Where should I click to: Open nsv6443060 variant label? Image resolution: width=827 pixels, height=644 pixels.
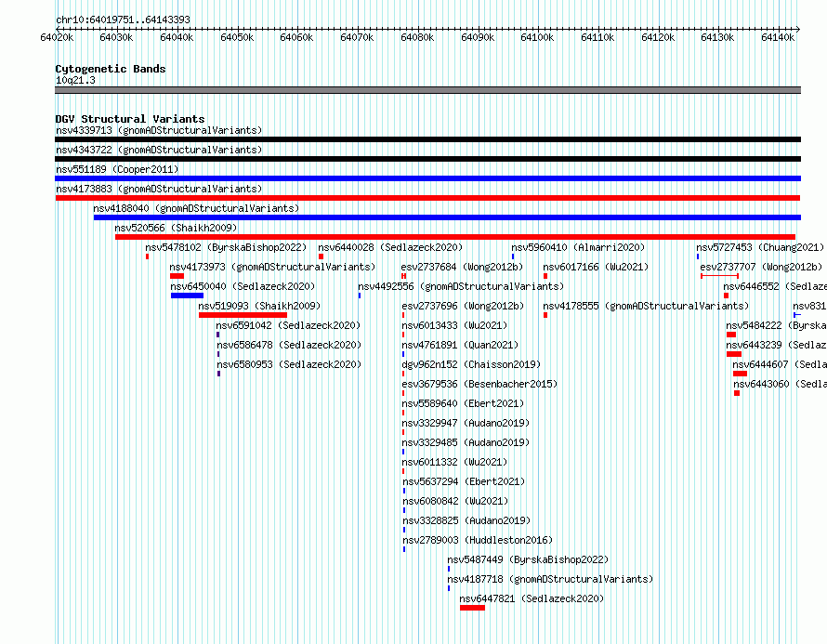point(780,384)
